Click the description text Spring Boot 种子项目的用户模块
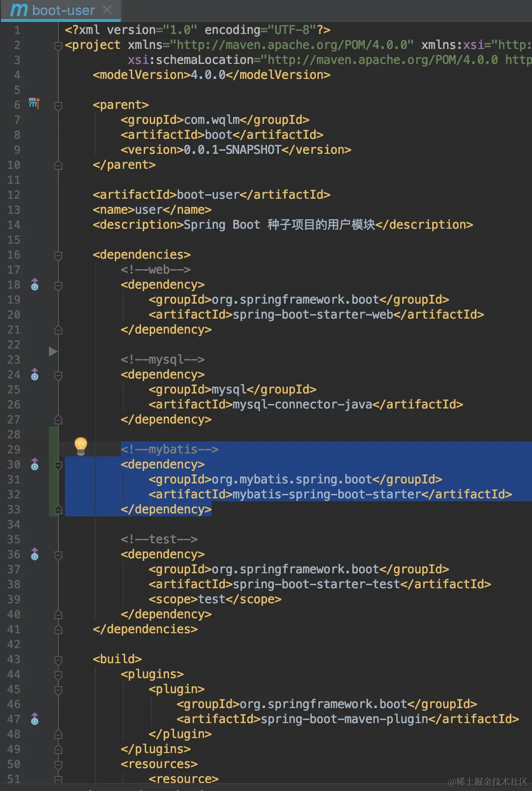532x791 pixels. (279, 225)
